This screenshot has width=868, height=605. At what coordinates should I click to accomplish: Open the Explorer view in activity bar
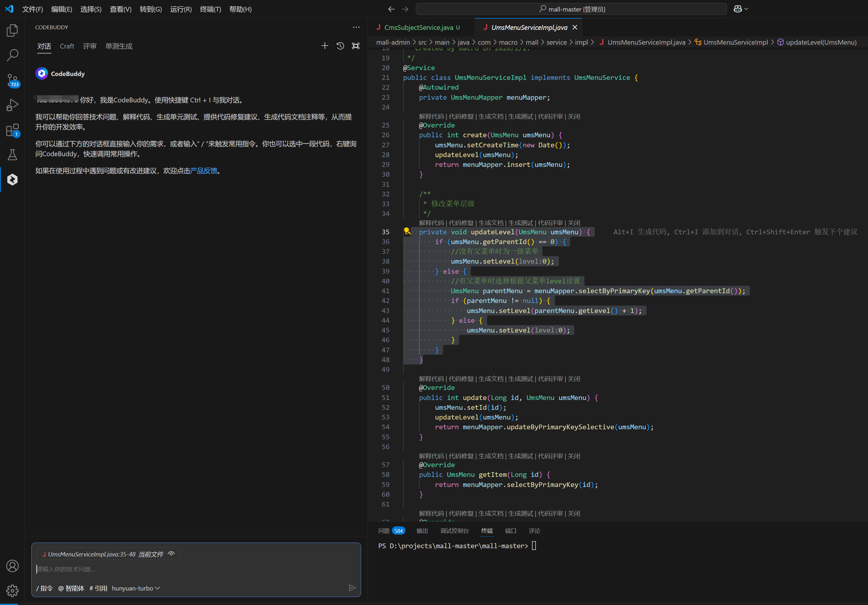pos(12,30)
